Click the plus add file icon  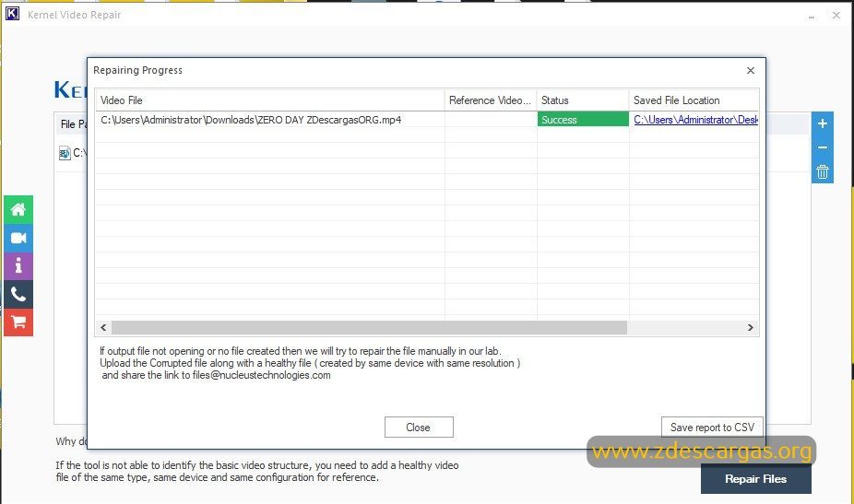(x=823, y=123)
